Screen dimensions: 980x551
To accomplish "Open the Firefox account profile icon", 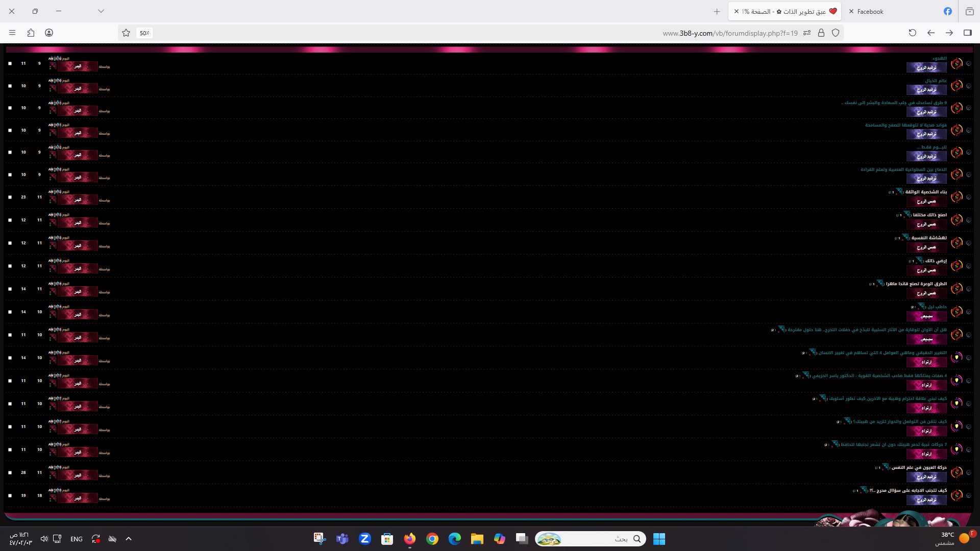I will coord(49,33).
